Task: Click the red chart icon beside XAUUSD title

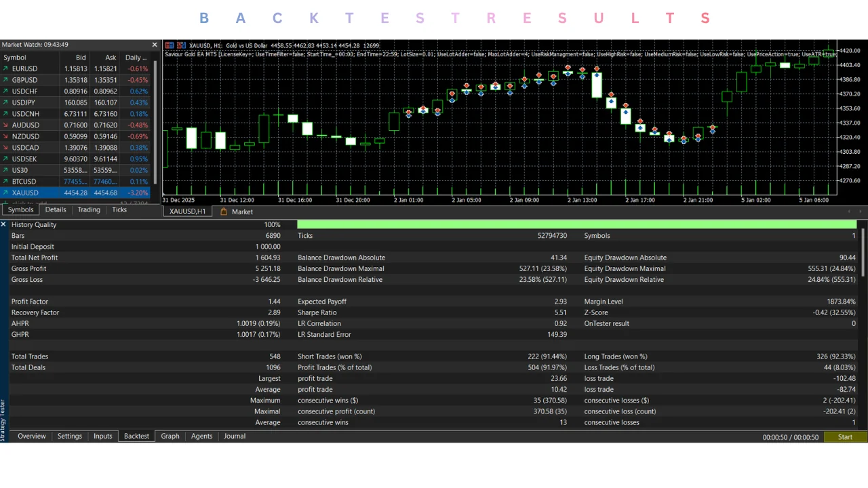Action: click(169, 45)
